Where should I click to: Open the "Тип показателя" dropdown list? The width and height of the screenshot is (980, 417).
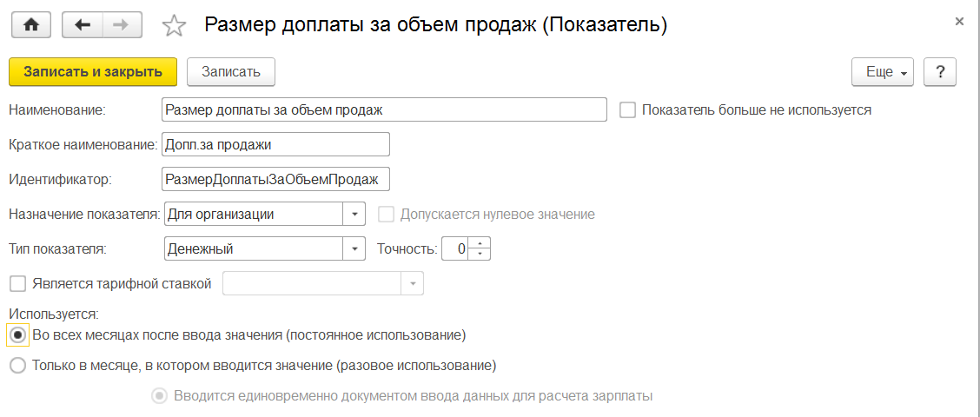coord(354,248)
